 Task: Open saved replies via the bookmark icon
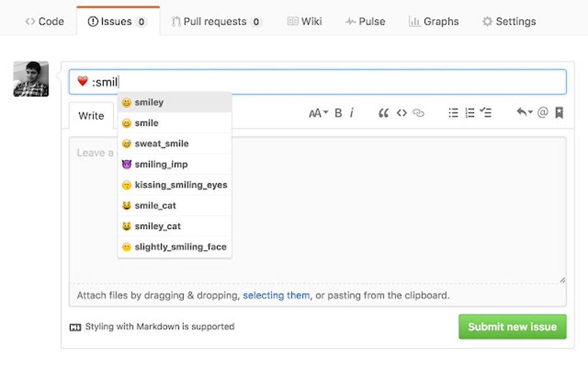559,113
